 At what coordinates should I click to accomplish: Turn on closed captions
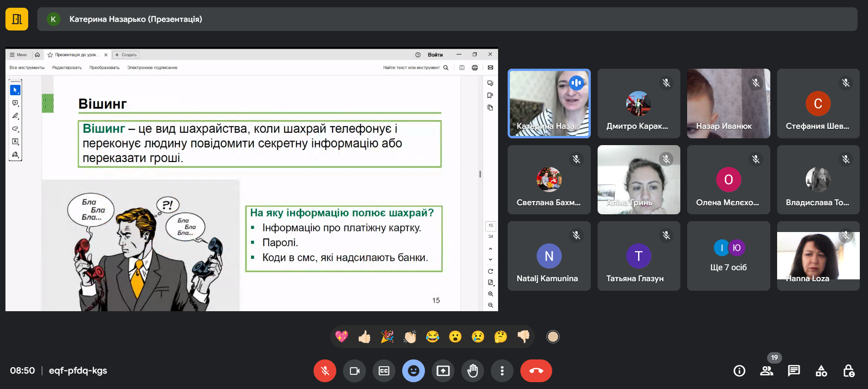[384, 371]
